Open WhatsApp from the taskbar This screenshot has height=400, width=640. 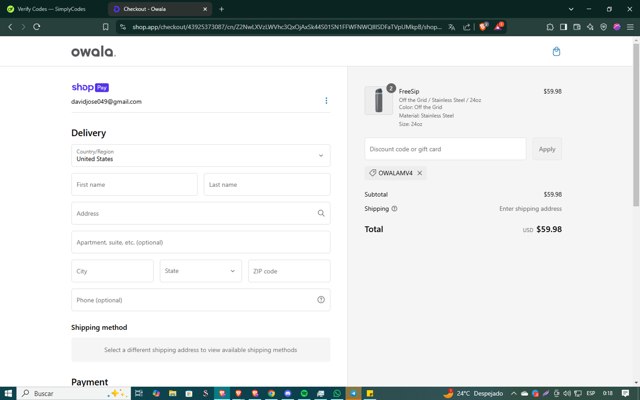click(x=337, y=393)
